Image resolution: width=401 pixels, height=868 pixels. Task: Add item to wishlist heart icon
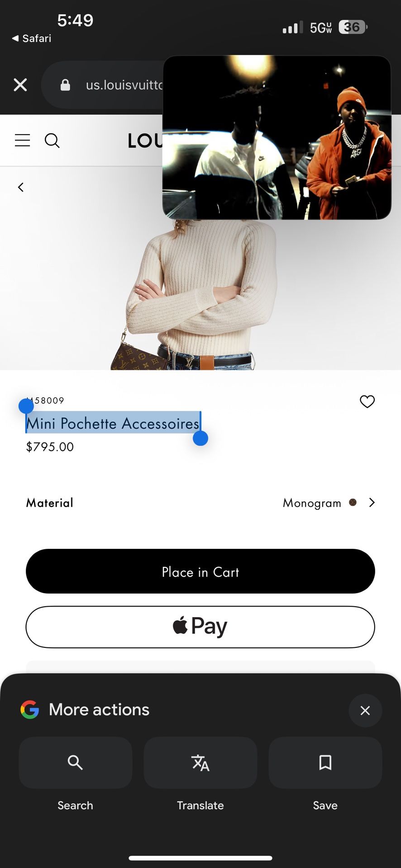[x=367, y=401]
